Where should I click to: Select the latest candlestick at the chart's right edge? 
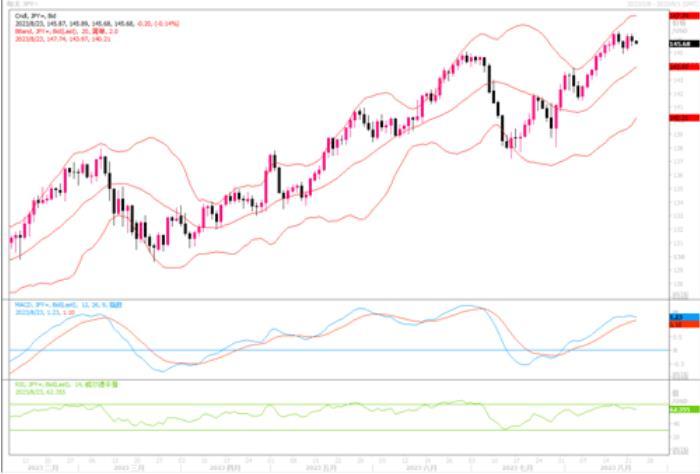point(637,42)
